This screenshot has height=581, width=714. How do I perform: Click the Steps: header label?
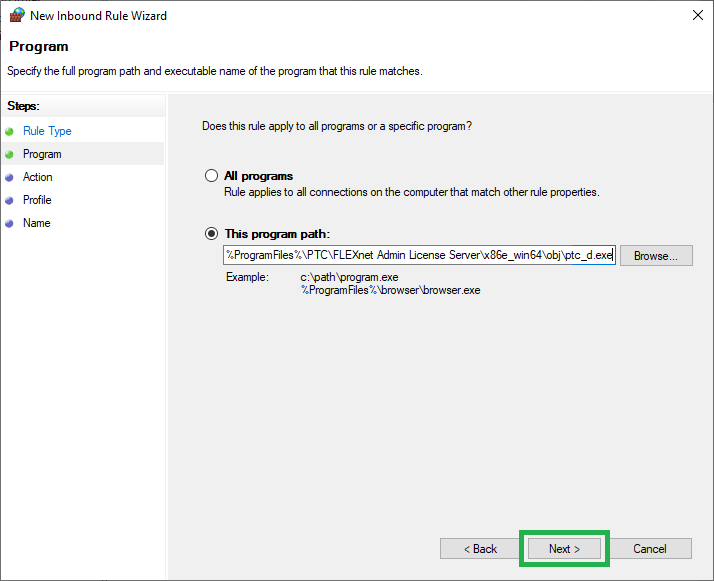pyautogui.click(x=23, y=106)
